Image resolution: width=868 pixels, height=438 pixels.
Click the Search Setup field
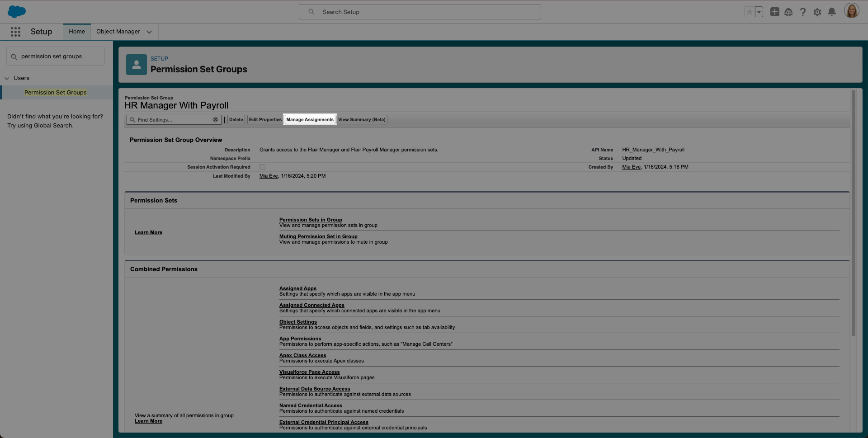pos(420,12)
